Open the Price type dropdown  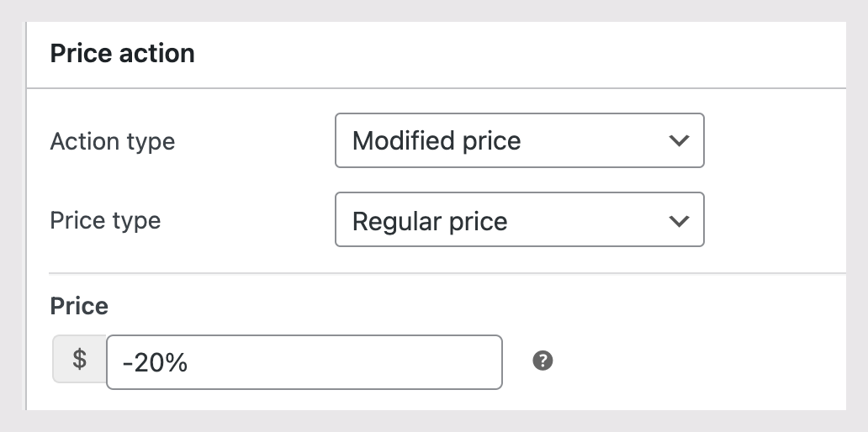coord(519,221)
